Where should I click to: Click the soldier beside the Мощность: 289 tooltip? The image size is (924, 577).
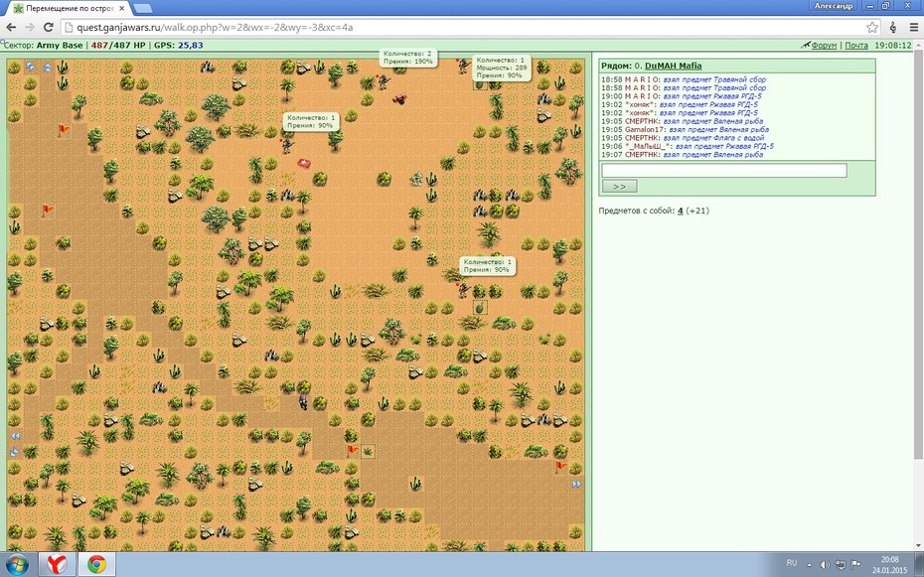pos(464,66)
